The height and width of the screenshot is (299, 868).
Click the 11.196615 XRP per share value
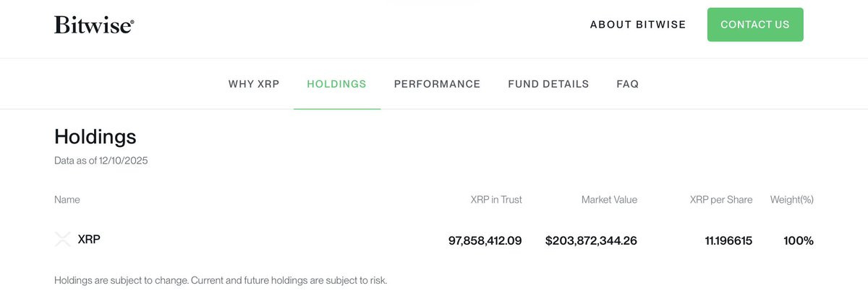(728, 240)
